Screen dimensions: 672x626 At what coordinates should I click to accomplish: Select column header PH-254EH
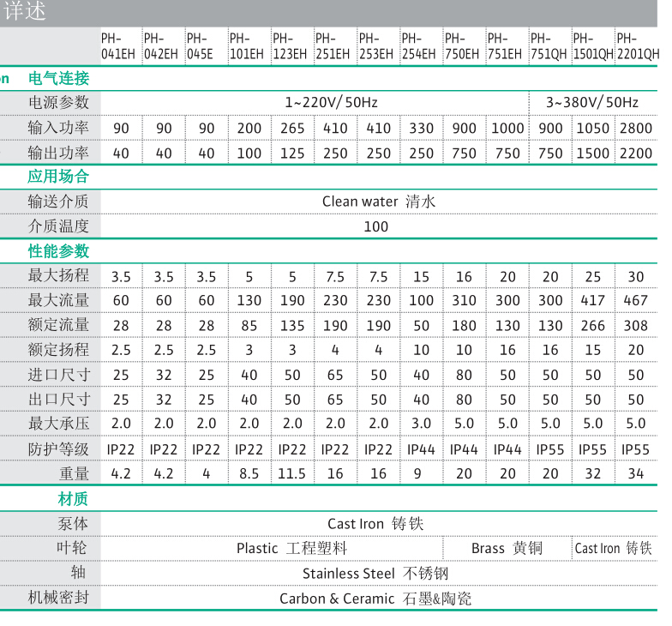coord(418,46)
